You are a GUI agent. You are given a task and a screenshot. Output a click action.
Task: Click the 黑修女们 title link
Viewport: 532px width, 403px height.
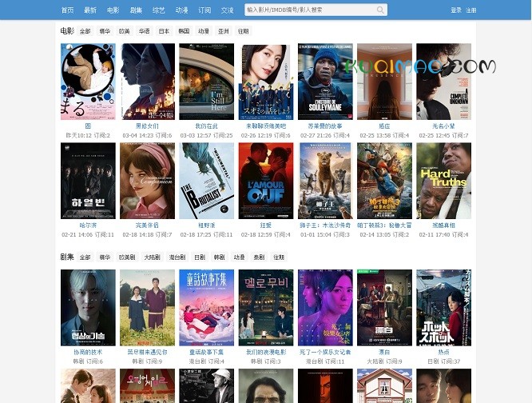[147, 126]
